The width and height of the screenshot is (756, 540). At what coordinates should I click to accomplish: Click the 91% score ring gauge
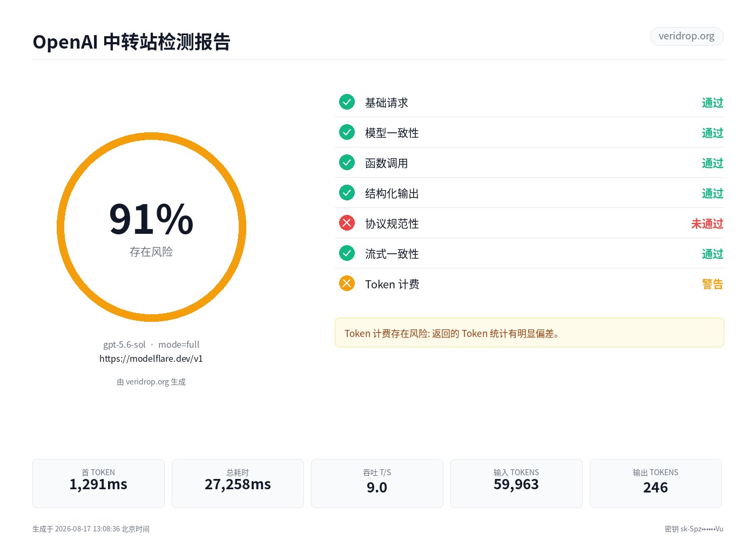(151, 227)
